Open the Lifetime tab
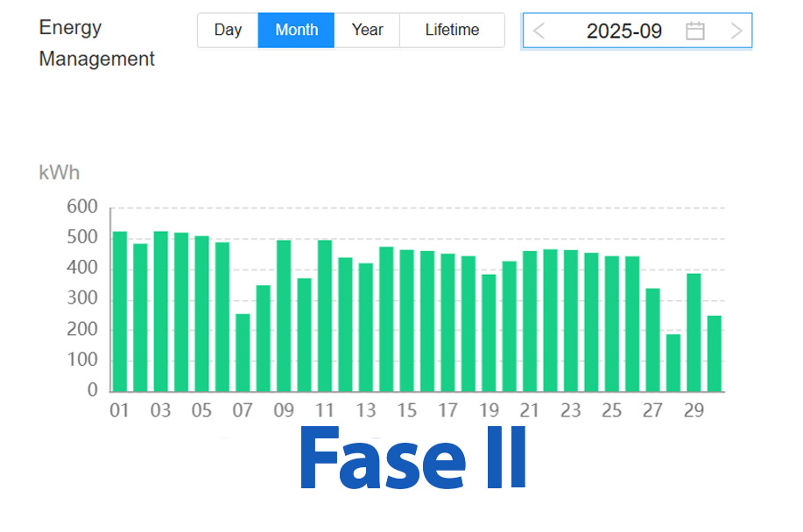The width and height of the screenshot is (803, 532). point(452,30)
